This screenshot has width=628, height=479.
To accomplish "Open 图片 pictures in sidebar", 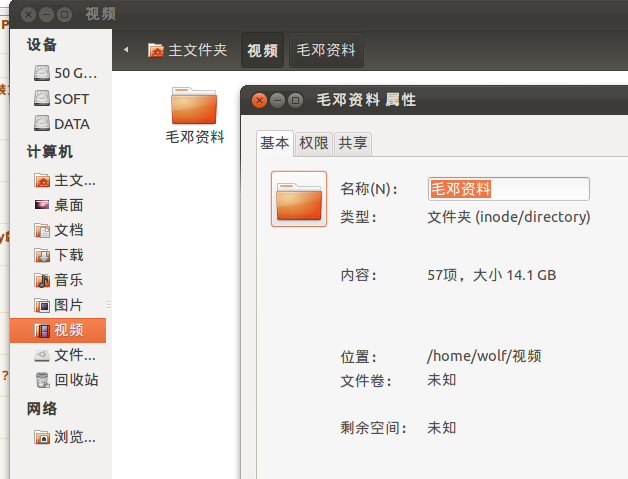I will [x=60, y=305].
